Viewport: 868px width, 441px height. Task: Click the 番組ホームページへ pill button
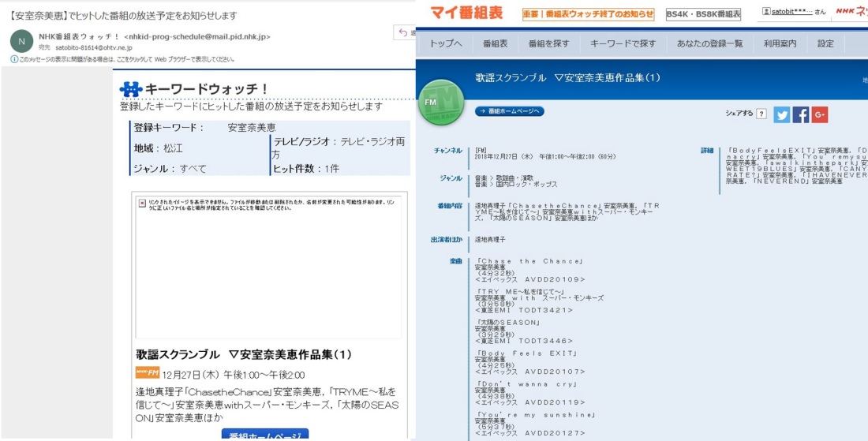pos(509,111)
